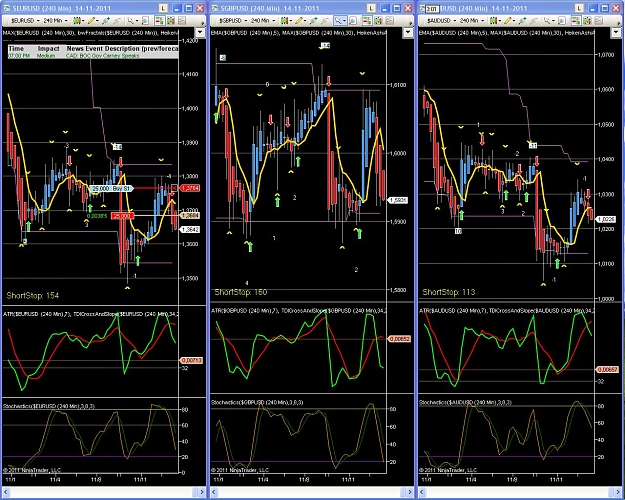Open the 240 Min interval dropdown in the AUDUSD window
This screenshot has height=500, width=625.
coord(472,20)
